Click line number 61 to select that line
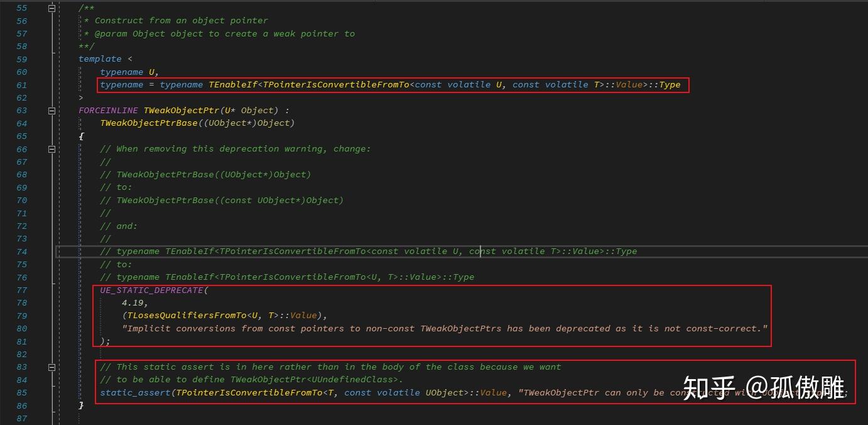 21,85
